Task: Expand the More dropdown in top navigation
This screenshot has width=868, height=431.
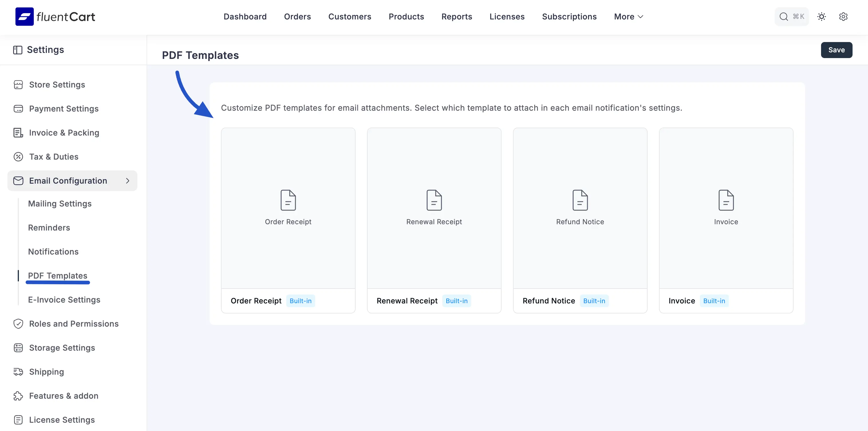Action: 628,17
